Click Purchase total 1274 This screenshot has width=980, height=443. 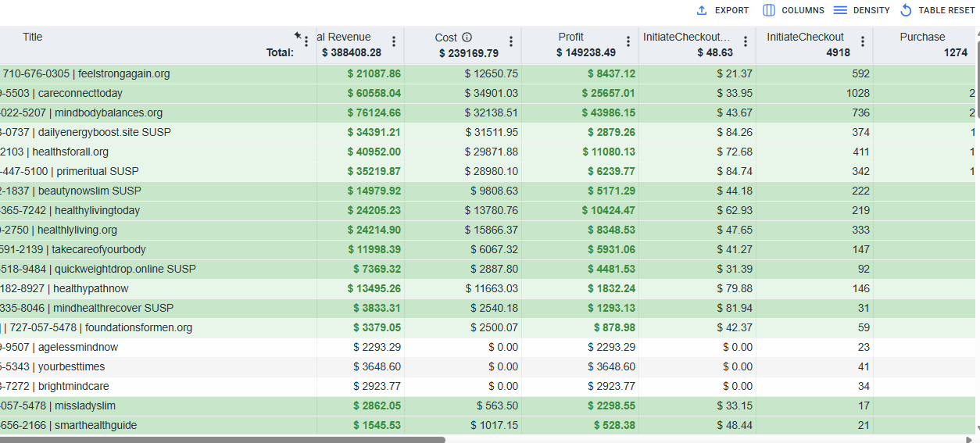coord(955,52)
